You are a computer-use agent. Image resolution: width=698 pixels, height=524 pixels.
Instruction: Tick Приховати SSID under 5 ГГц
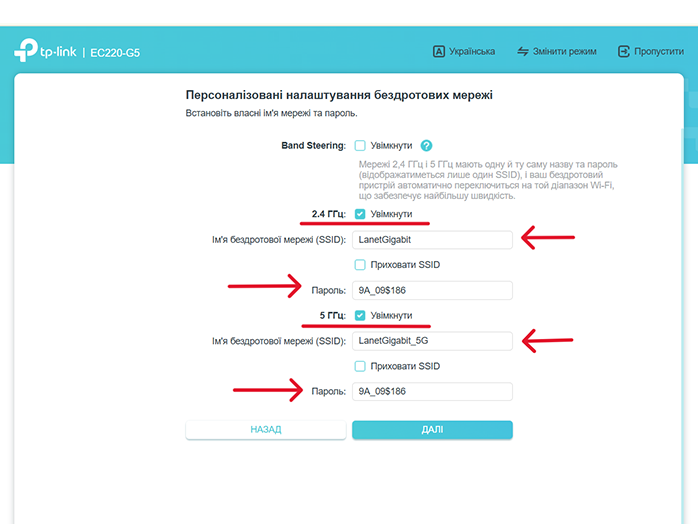pyautogui.click(x=360, y=366)
